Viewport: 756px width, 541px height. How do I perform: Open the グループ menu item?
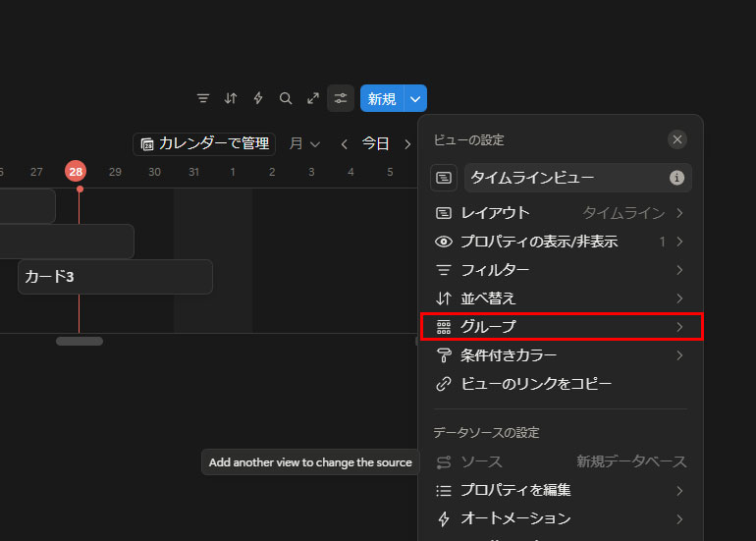(x=560, y=327)
